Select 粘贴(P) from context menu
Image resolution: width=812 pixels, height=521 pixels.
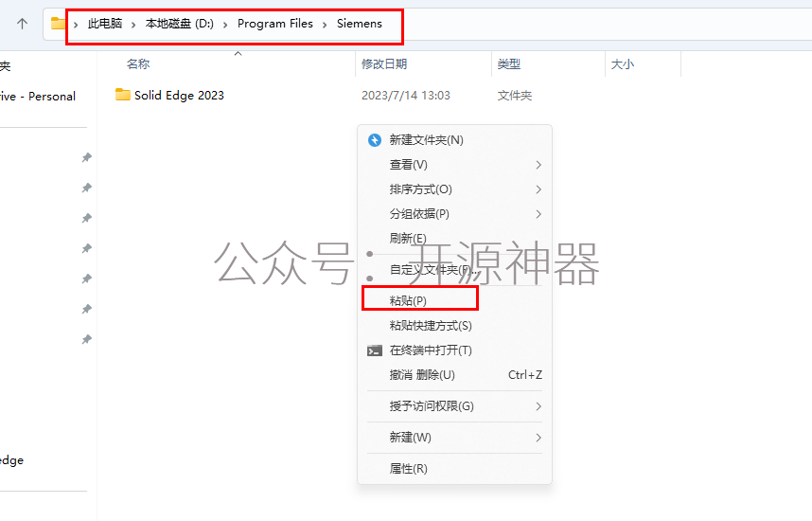(409, 300)
